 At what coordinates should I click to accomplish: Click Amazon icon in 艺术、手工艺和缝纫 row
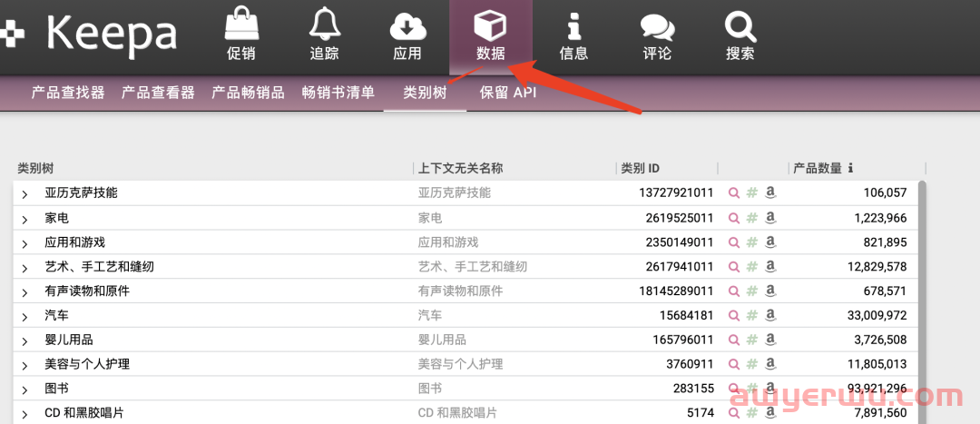point(770,266)
